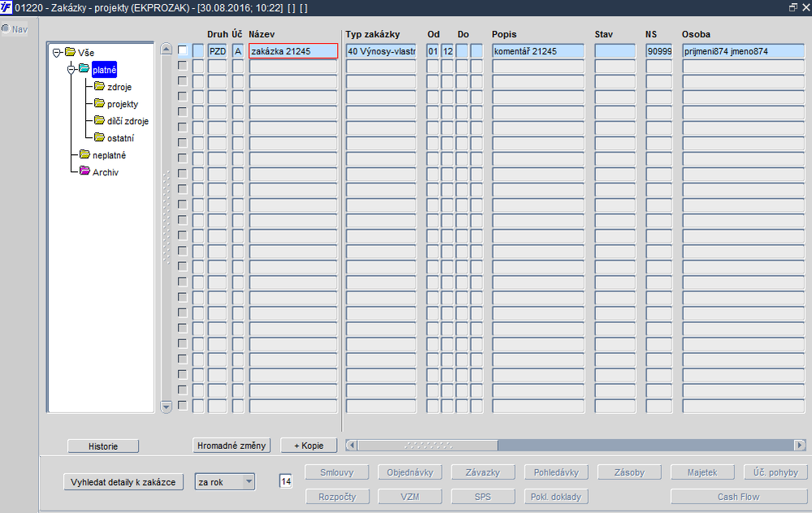812x513 pixels.
Task: Click the Cash Flow button
Action: point(739,497)
